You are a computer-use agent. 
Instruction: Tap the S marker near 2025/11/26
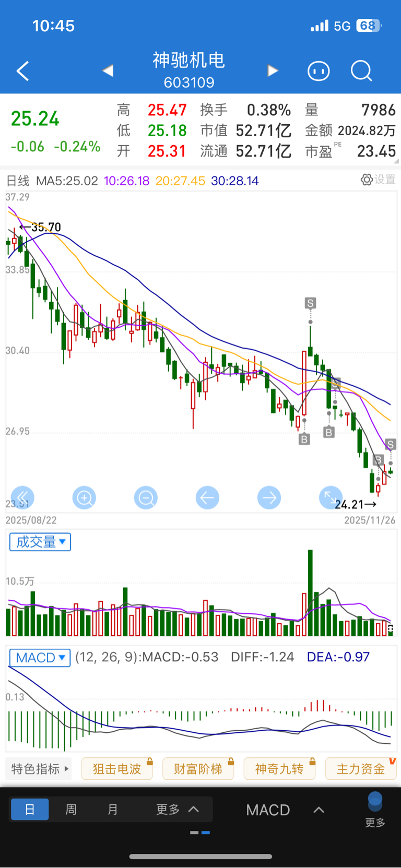(x=391, y=445)
